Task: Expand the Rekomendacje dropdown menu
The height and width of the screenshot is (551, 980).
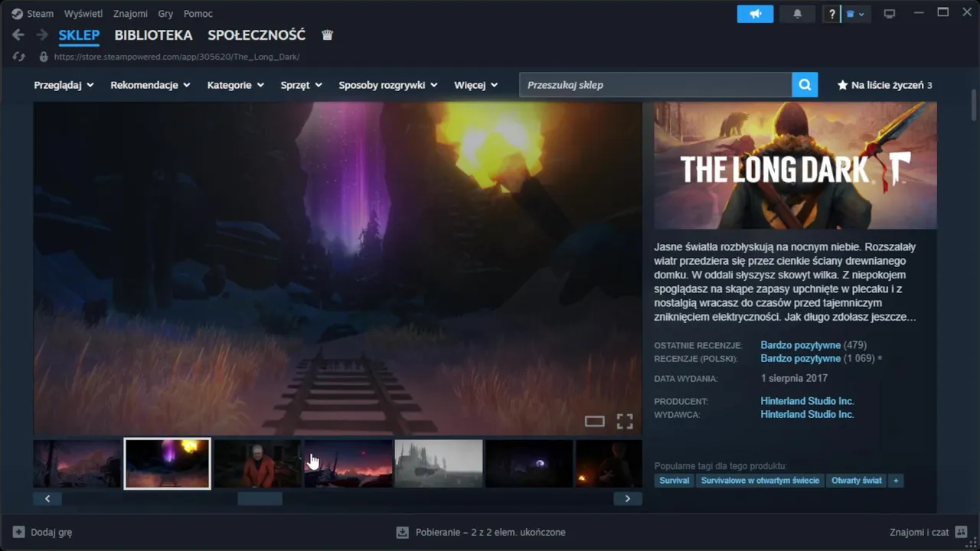Action: tap(150, 85)
